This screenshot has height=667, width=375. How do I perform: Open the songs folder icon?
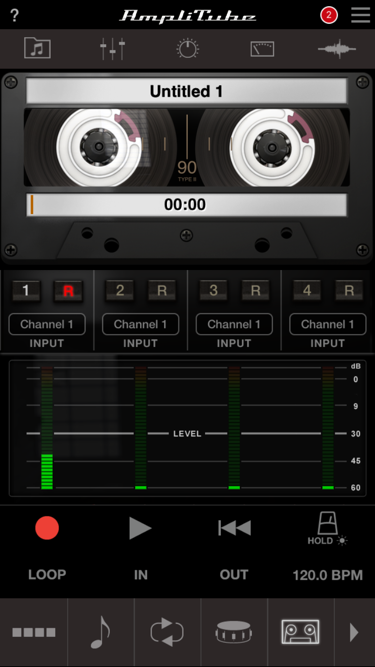[x=37, y=48]
